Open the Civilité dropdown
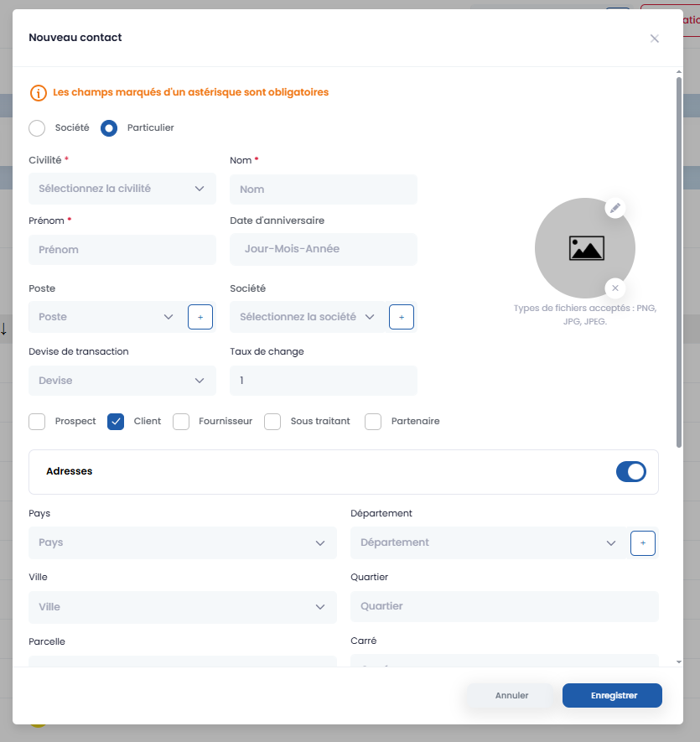The width and height of the screenshot is (700, 742). [122, 189]
